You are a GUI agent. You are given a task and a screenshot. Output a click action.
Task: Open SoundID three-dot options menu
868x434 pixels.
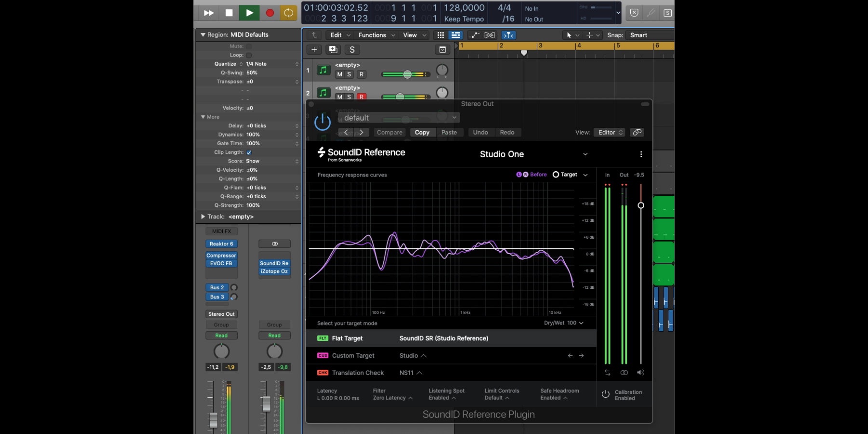pyautogui.click(x=641, y=154)
